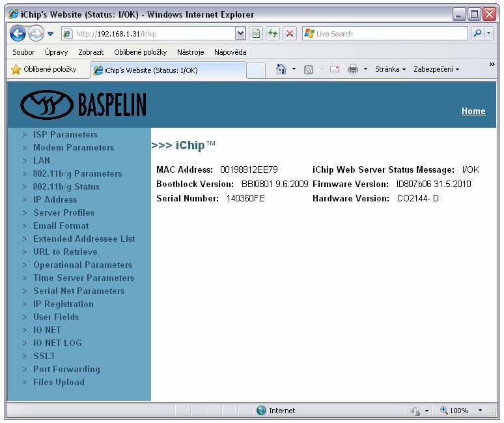This screenshot has width=504, height=423.
Task: Click the Internet Explorer title bar icon
Action: [x=14, y=14]
